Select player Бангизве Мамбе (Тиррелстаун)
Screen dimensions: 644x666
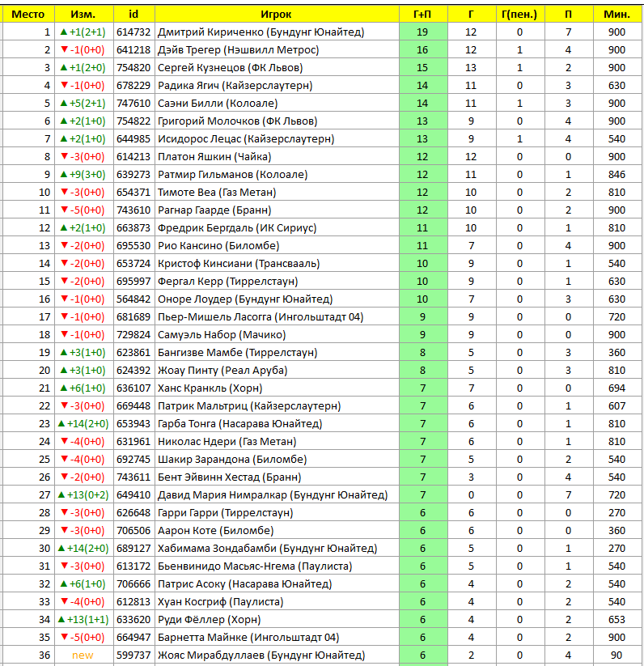point(237,353)
